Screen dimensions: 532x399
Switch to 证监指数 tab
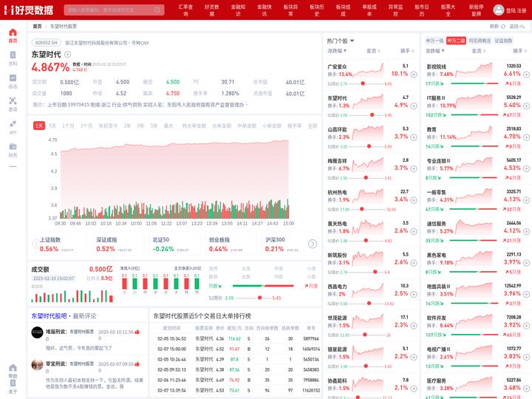pyautogui.click(x=503, y=41)
